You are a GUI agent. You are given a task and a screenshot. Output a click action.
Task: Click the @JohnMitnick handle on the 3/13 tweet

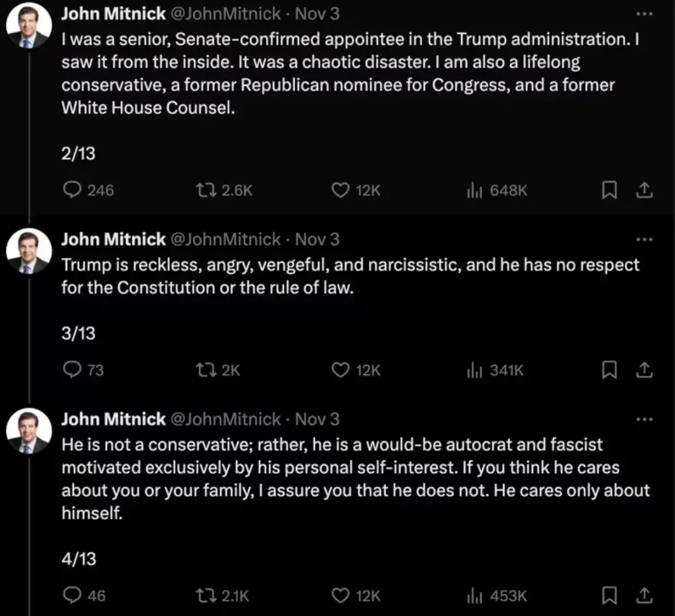tap(226, 240)
